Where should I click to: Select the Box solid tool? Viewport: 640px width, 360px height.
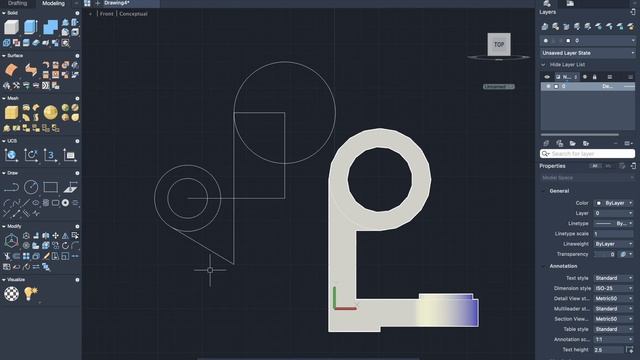11,27
